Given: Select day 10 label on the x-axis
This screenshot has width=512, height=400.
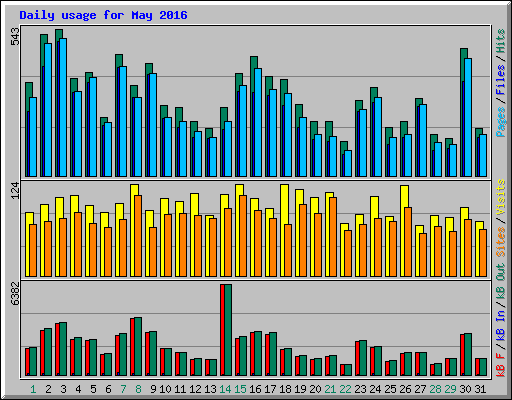Looking at the screenshot, I should pos(165,389).
